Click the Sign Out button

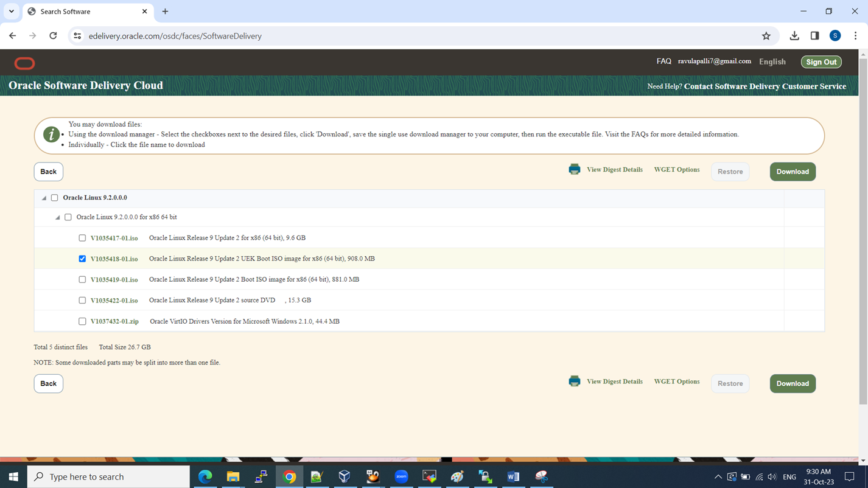pyautogui.click(x=821, y=62)
